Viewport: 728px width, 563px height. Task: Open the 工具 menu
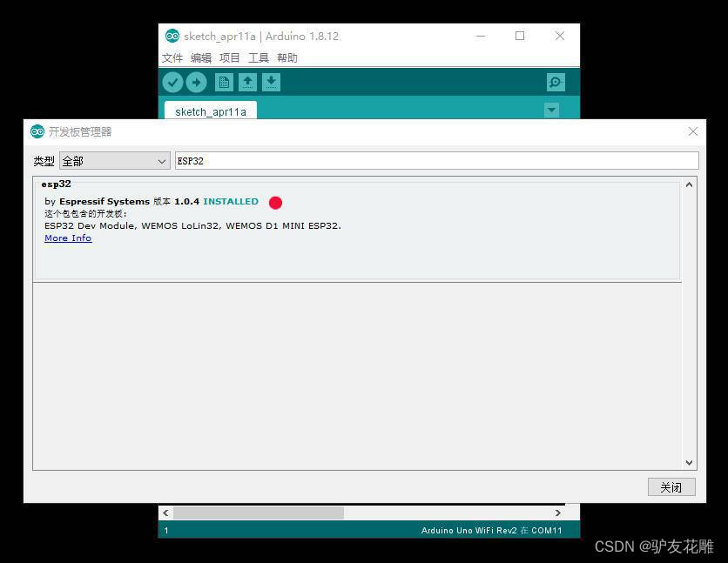[x=259, y=58]
